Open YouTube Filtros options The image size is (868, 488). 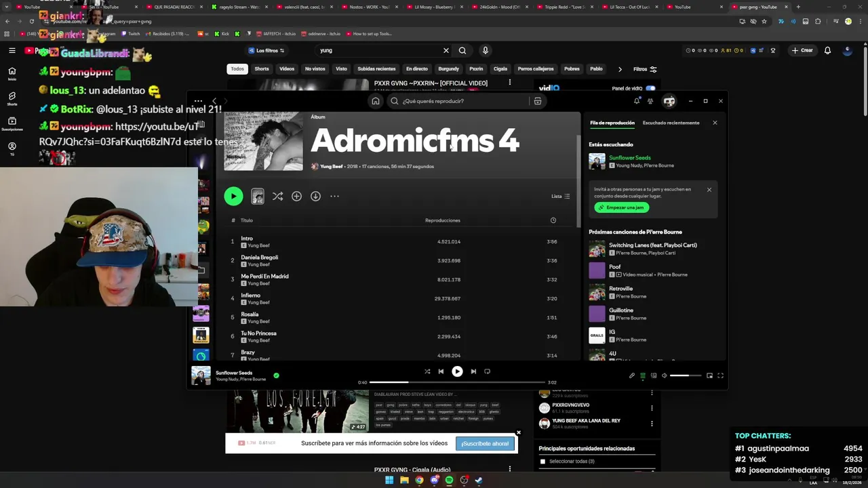click(x=645, y=69)
